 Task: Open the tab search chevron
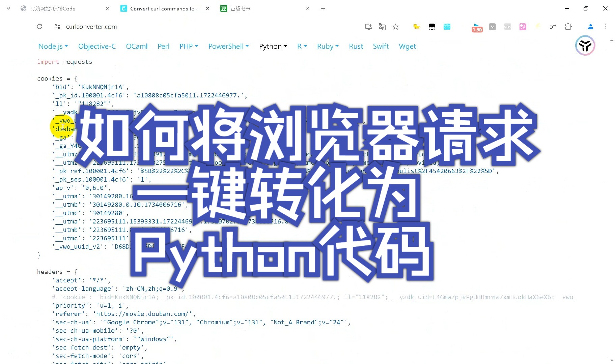8,8
